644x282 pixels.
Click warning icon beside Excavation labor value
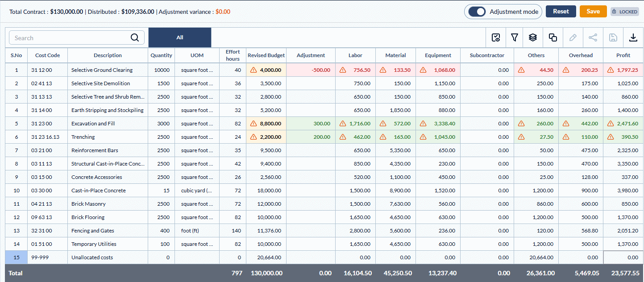[x=343, y=124]
